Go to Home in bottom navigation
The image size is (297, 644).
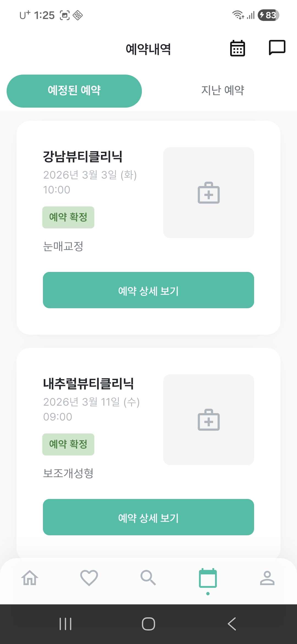pos(30,577)
